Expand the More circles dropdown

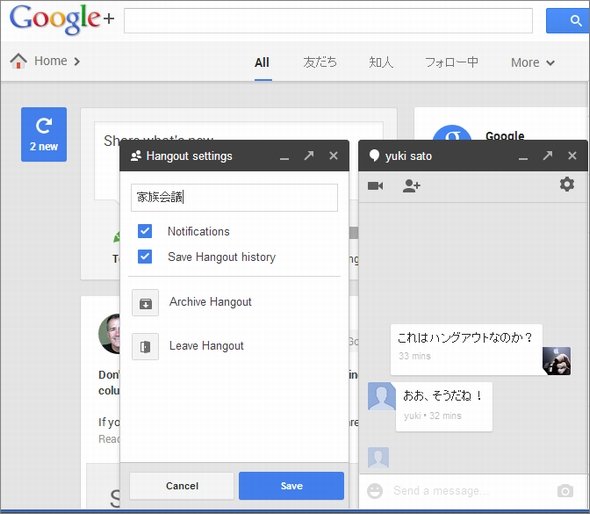(x=532, y=62)
